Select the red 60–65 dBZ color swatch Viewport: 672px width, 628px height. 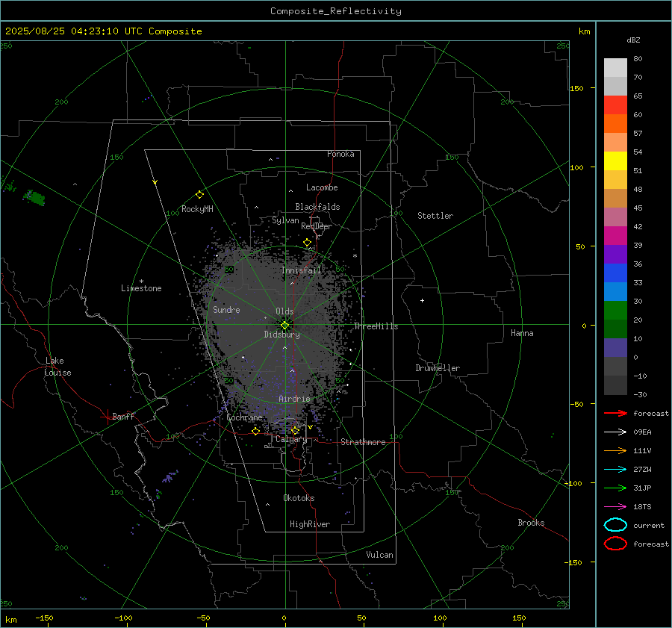coord(615,105)
